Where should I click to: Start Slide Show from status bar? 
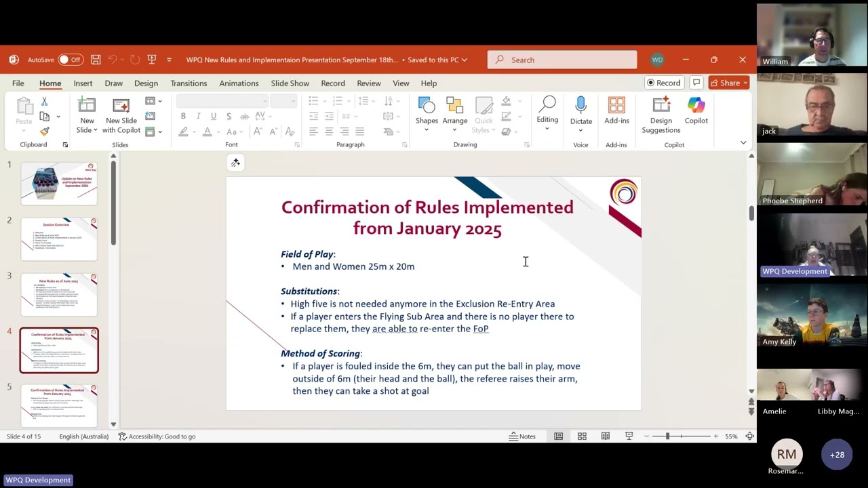tap(629, 436)
